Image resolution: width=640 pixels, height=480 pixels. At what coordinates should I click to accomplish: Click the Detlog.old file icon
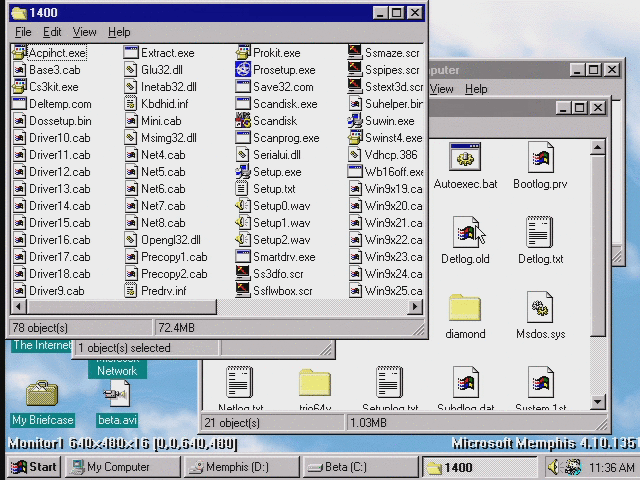click(465, 232)
